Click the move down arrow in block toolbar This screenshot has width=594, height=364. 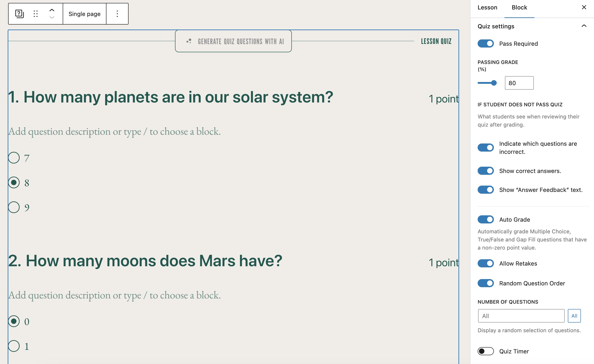52,18
